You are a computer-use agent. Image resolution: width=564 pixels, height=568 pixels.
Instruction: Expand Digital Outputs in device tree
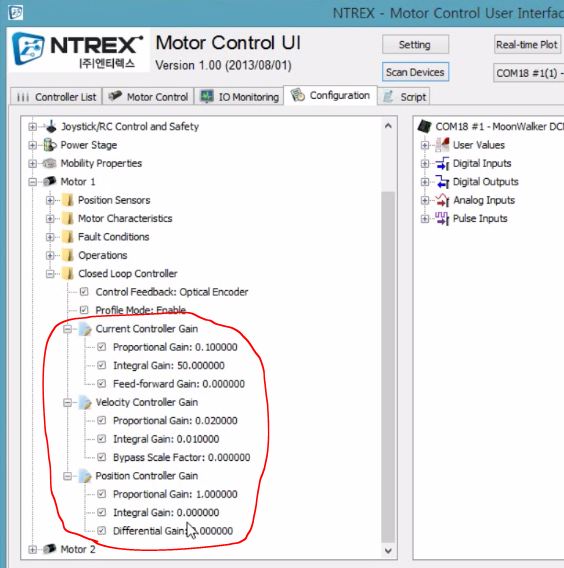tap(425, 182)
